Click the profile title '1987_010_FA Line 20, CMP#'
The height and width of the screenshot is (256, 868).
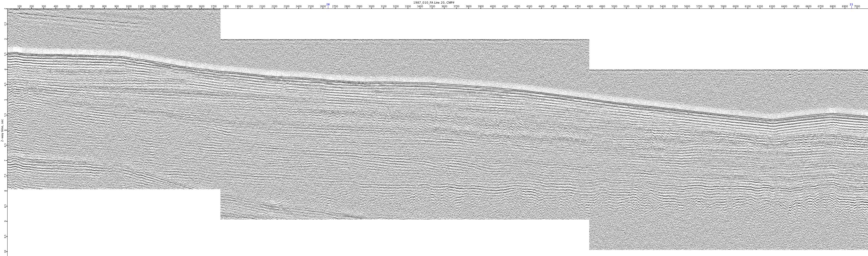click(434, 2)
